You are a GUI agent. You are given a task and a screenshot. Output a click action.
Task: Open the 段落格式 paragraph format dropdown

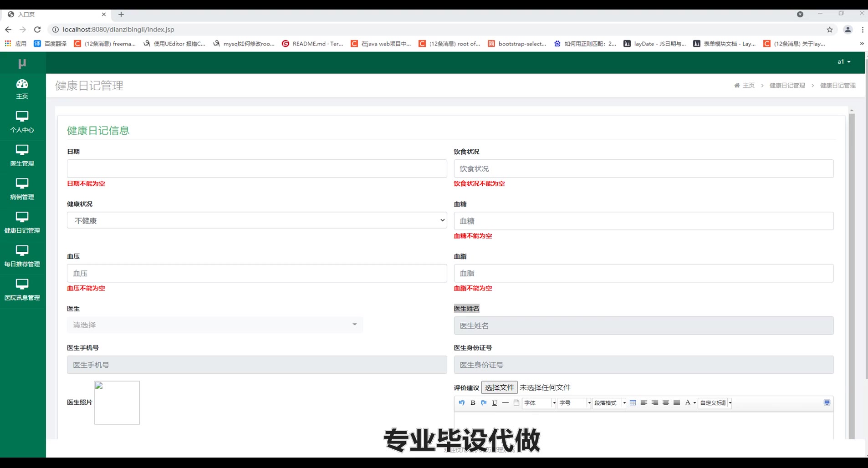(x=609, y=403)
